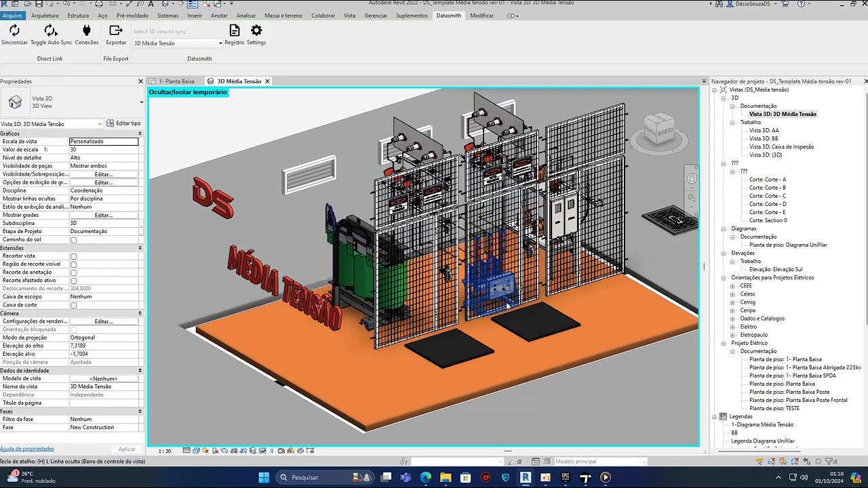868x488 pixels.
Task: Collapse the Extensões properties section
Action: point(140,248)
